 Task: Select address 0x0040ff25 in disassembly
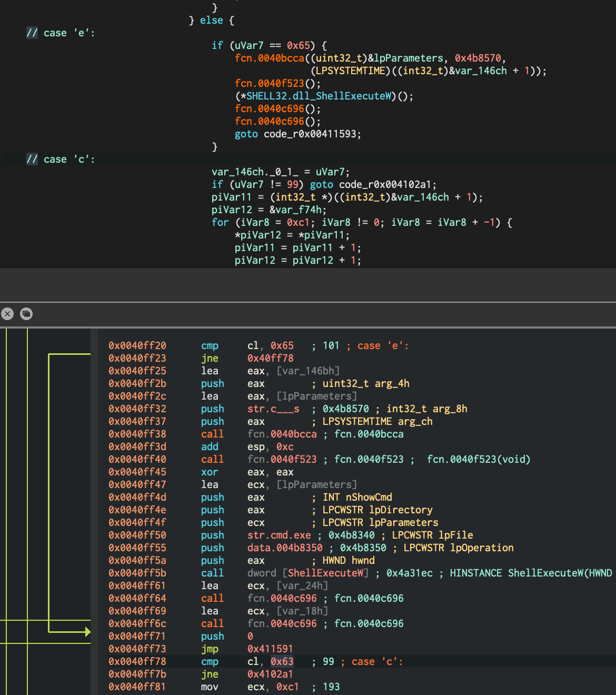pyautogui.click(x=137, y=371)
